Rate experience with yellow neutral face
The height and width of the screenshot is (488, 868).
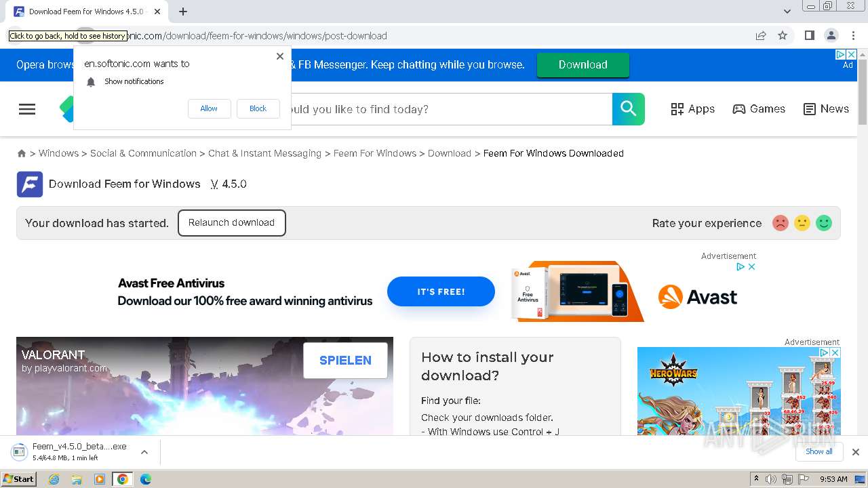pyautogui.click(x=802, y=223)
